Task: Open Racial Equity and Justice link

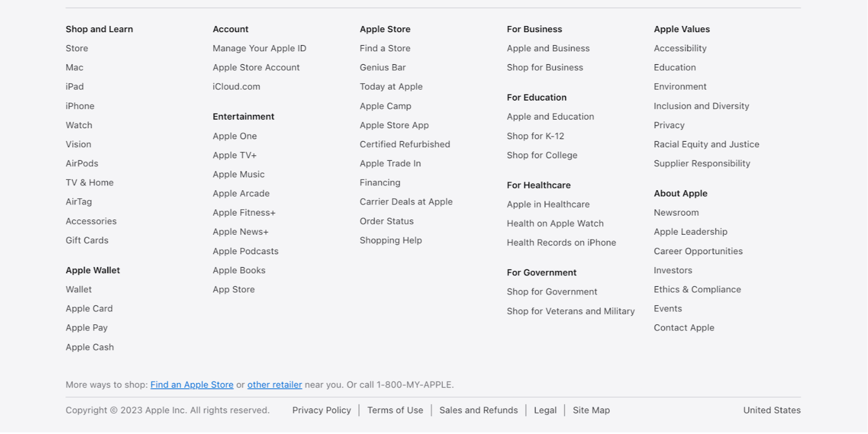Action: point(707,144)
